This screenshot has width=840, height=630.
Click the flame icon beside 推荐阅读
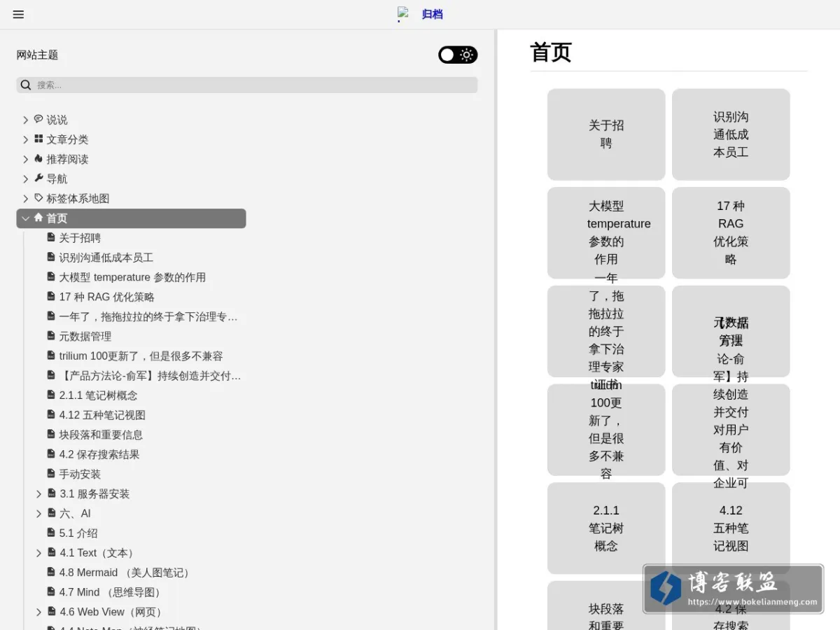tap(38, 158)
